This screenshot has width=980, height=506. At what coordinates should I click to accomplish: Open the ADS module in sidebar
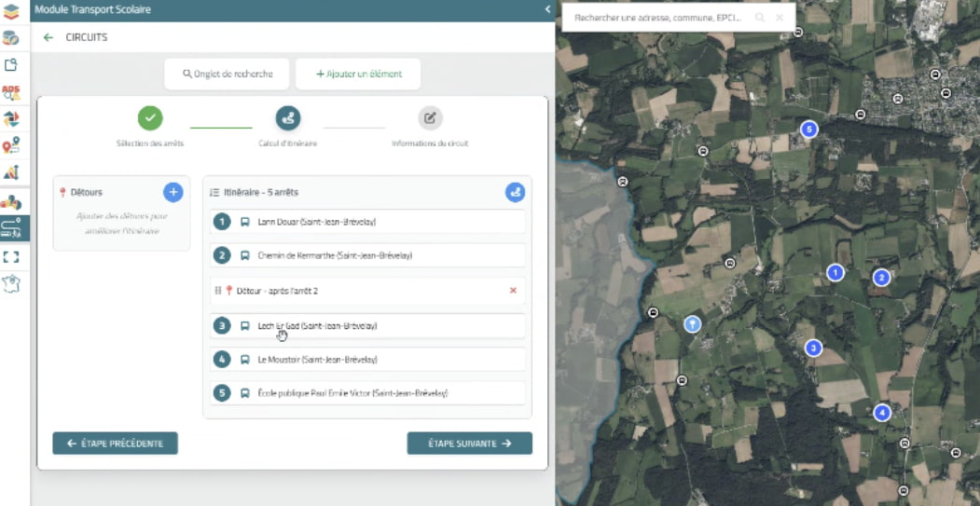point(11,92)
